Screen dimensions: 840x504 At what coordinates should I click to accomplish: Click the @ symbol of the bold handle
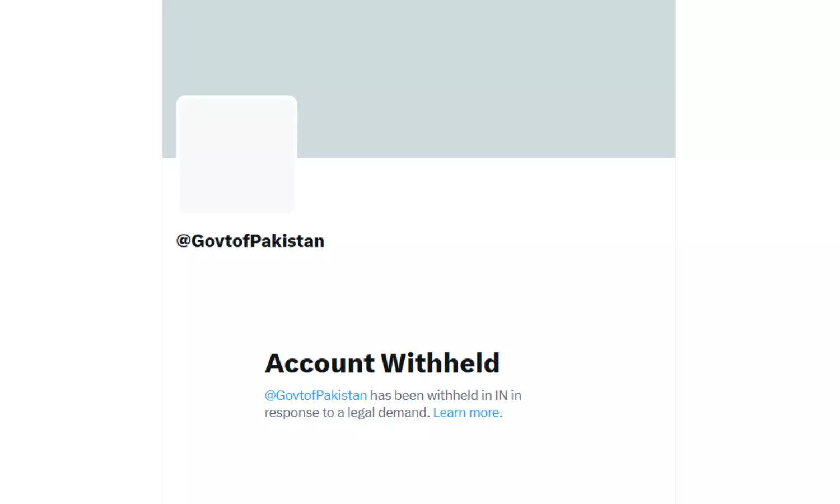[183, 241]
